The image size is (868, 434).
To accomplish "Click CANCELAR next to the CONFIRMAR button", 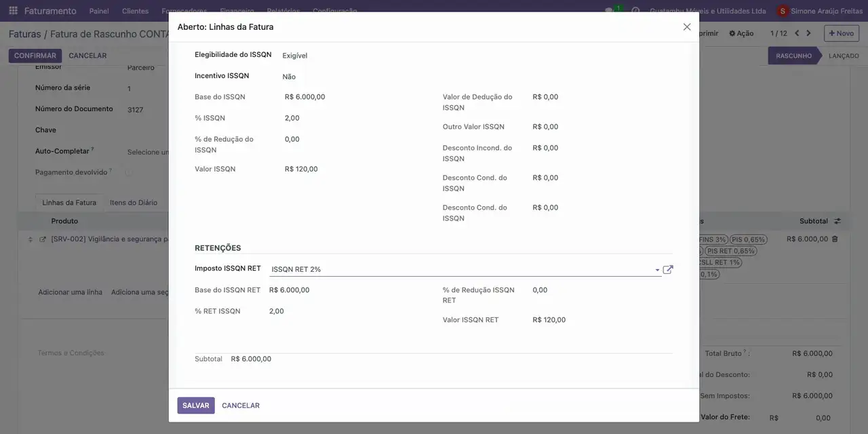I will point(87,56).
